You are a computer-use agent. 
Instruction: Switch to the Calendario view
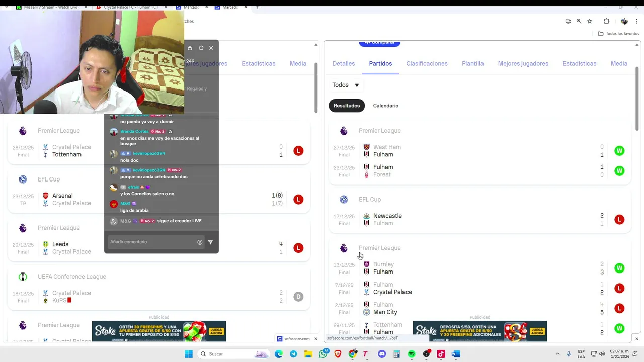(386, 106)
